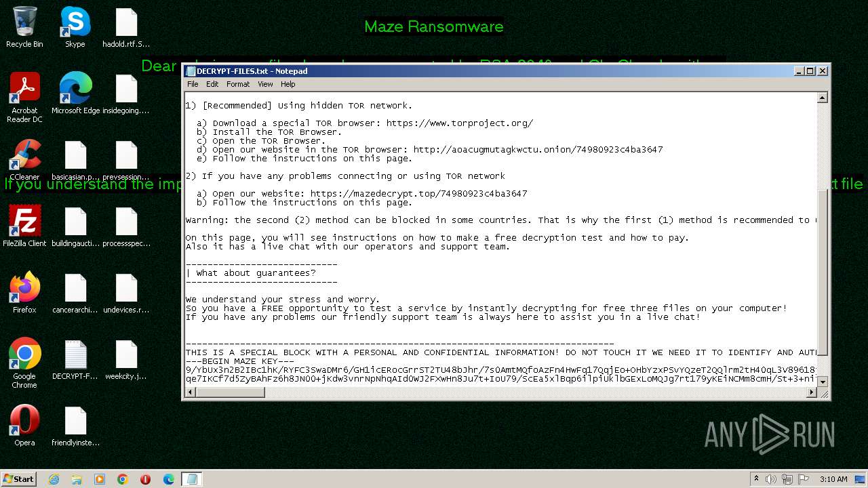Image resolution: width=868 pixels, height=488 pixels.
Task: Launch Skype from the desktop
Action: pos(75,27)
